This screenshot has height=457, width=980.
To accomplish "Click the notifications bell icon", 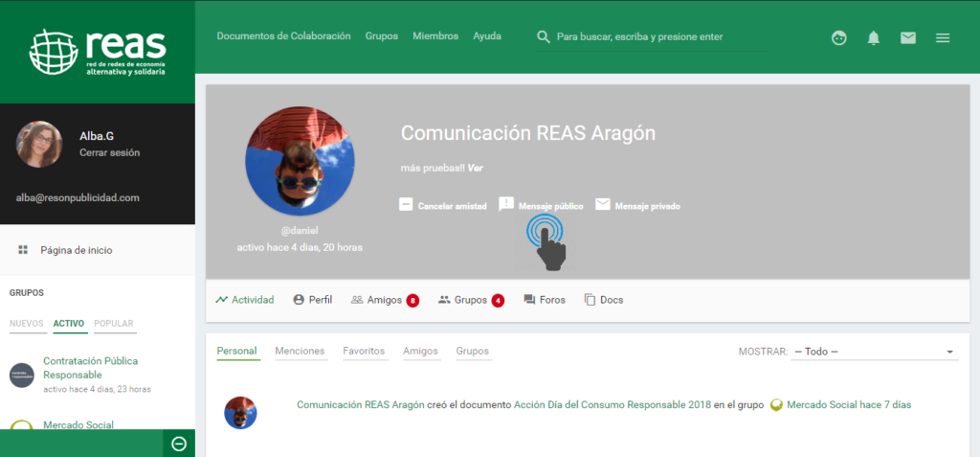I will point(873,38).
